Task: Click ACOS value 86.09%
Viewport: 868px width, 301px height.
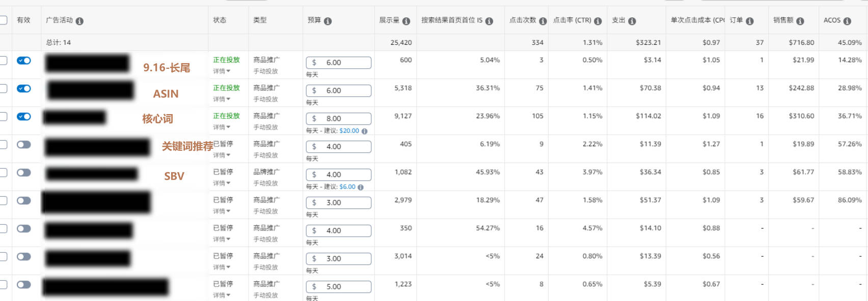Action: click(850, 200)
